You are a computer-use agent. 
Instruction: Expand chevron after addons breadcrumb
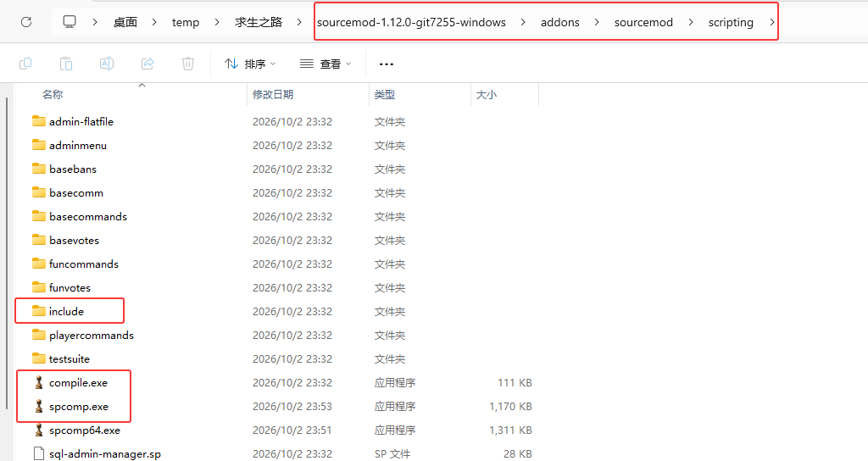(x=597, y=22)
